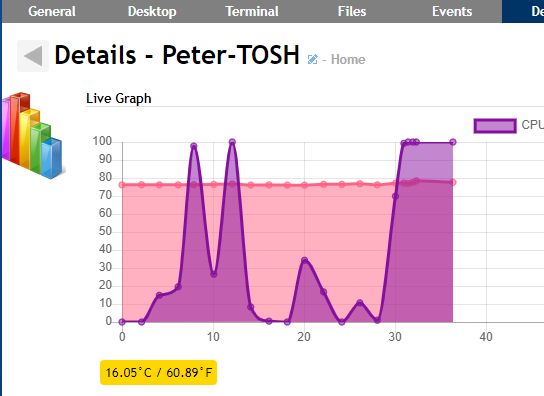Click the edit device name pencil icon
This screenshot has height=396, width=544.
[x=312, y=59]
